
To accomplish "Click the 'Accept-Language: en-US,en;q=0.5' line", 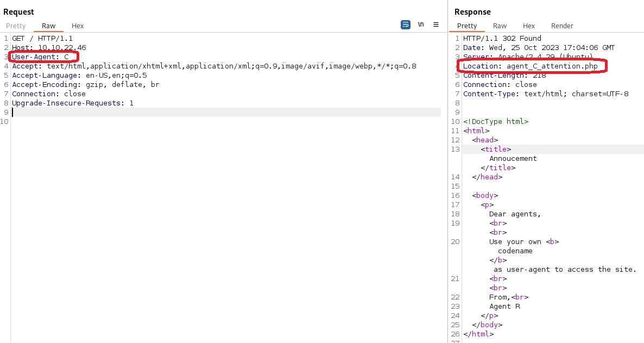I will (79, 75).
